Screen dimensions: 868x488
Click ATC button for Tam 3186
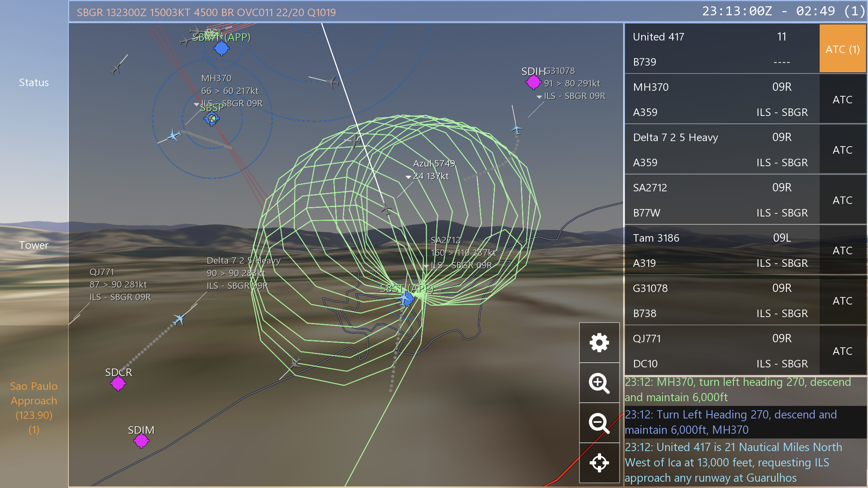click(x=842, y=250)
